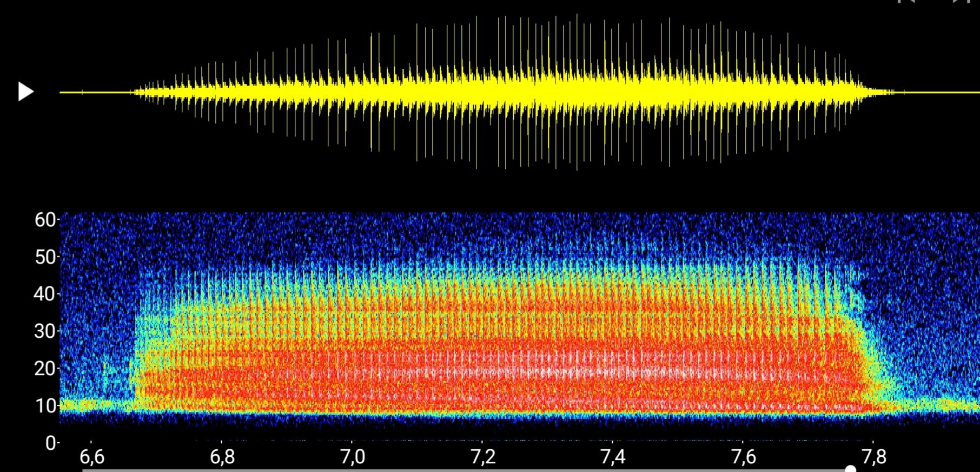Click the 6,6 time axis label
This screenshot has height=472, width=980.
pos(92,457)
